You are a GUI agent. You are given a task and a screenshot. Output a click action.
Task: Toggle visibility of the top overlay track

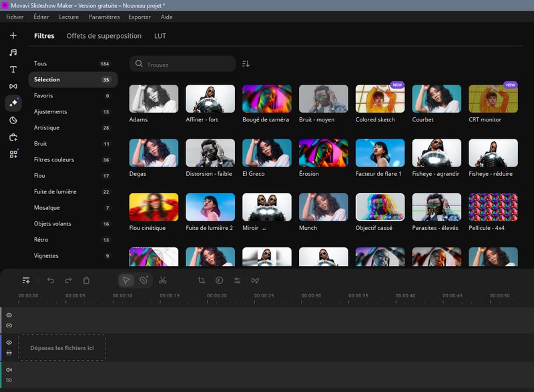9,315
